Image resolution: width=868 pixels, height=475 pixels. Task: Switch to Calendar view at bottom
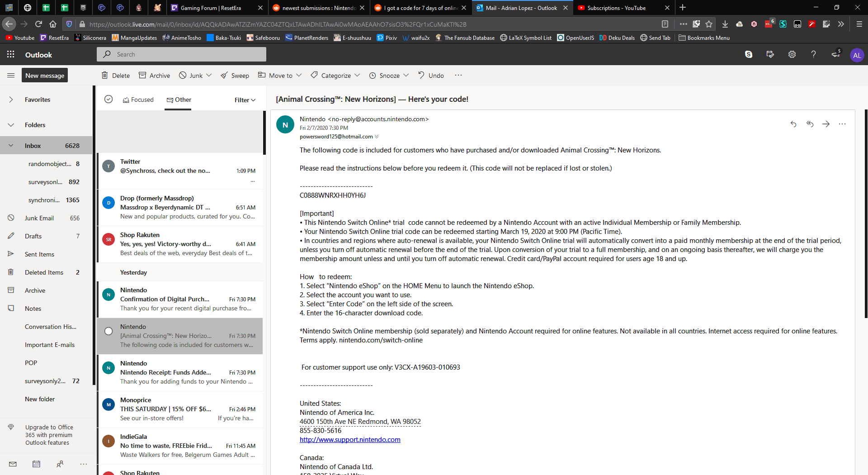[x=36, y=464]
